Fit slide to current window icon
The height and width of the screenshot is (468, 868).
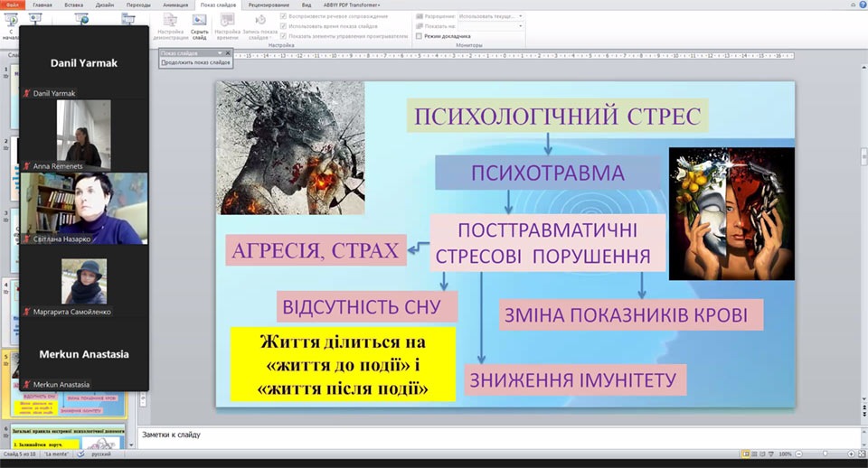coord(862,454)
